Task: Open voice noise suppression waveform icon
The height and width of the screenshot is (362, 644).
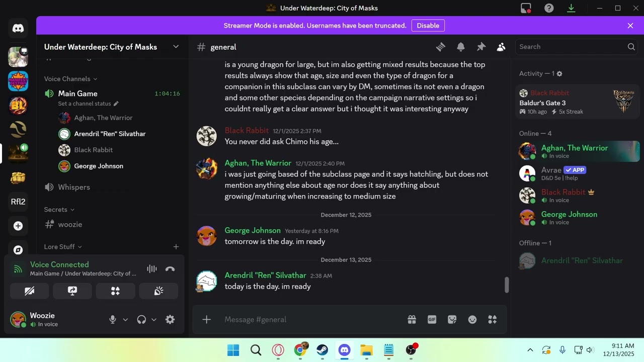Action: pos(152,269)
